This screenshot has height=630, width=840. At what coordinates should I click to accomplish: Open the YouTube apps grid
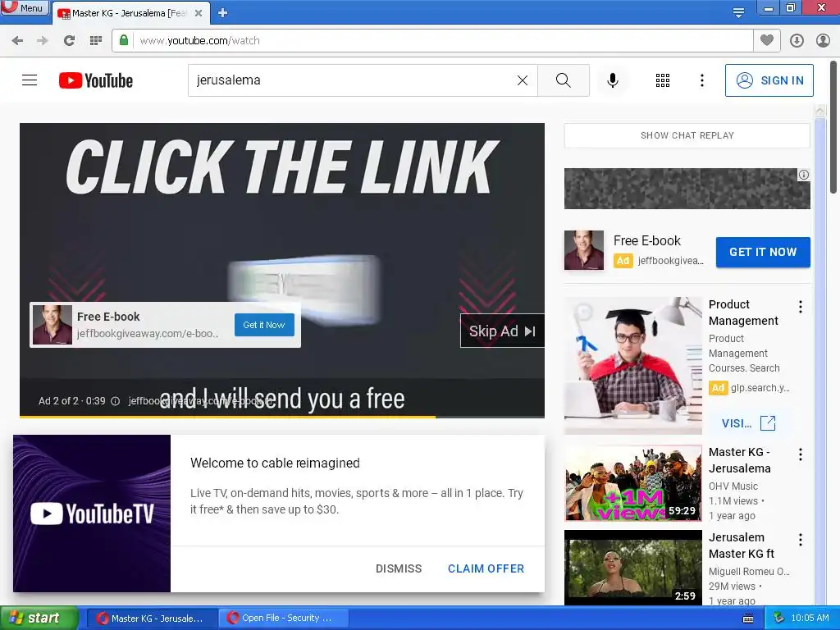click(663, 80)
